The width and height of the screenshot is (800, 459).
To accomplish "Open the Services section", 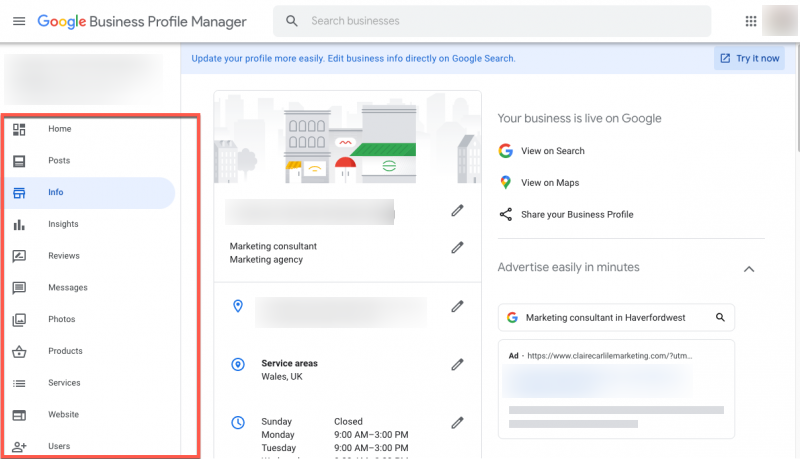I will (64, 382).
